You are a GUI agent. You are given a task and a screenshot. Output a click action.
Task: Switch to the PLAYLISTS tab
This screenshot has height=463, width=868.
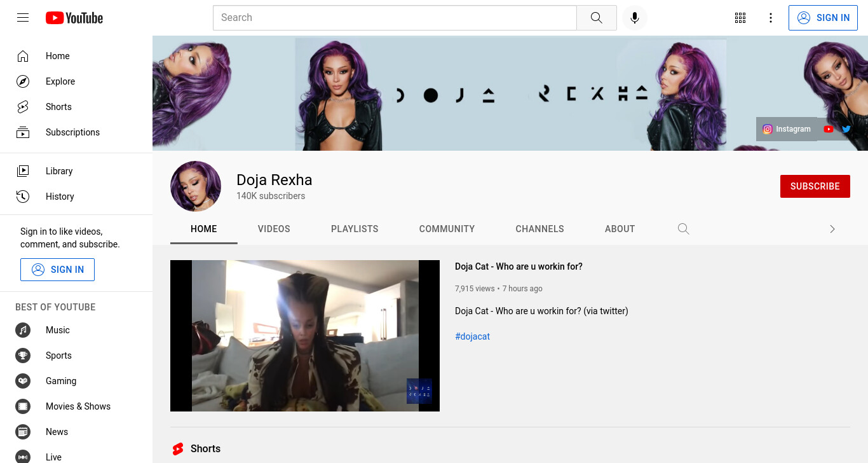click(355, 229)
